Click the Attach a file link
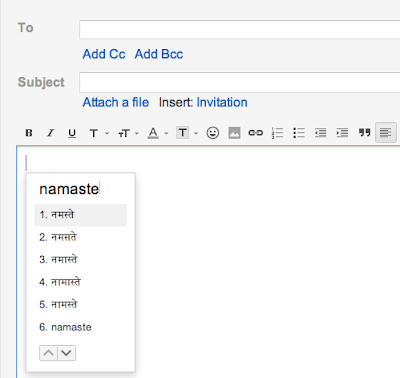This screenshot has width=400, height=378. [116, 102]
